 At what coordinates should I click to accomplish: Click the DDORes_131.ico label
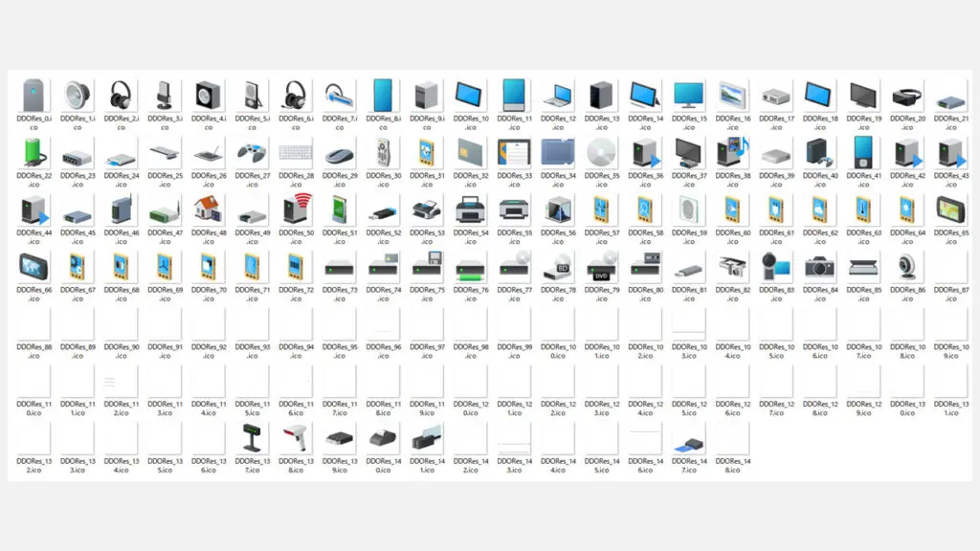[x=951, y=408]
